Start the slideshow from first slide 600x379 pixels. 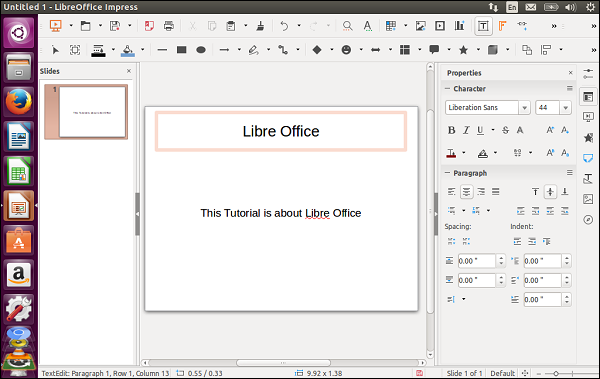(x=56, y=26)
